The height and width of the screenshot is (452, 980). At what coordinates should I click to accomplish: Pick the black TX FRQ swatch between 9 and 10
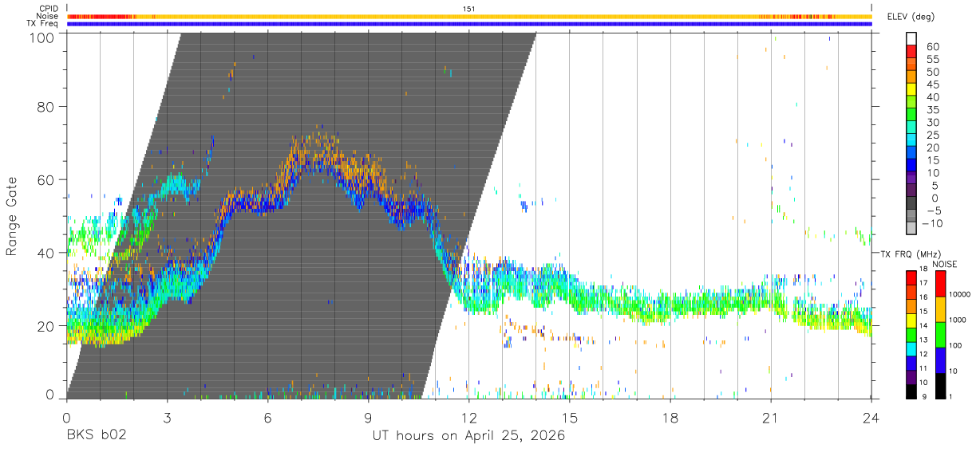(x=911, y=390)
